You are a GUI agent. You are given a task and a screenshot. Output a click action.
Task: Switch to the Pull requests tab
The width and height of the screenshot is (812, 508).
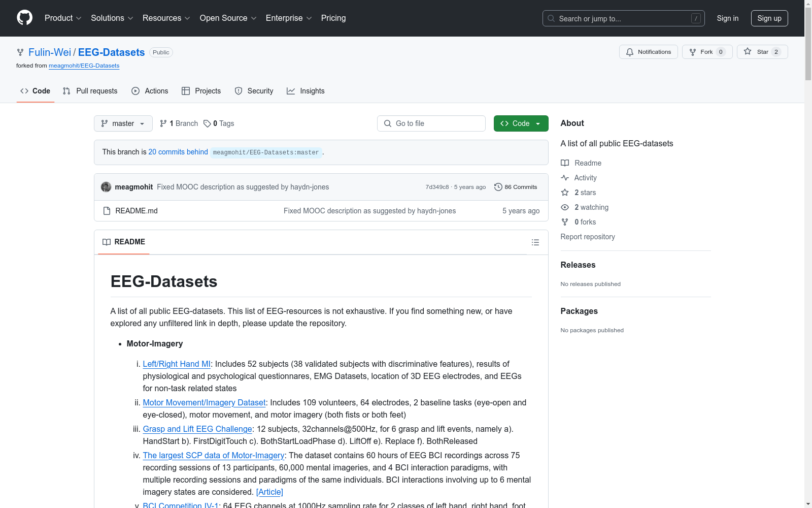coord(90,91)
